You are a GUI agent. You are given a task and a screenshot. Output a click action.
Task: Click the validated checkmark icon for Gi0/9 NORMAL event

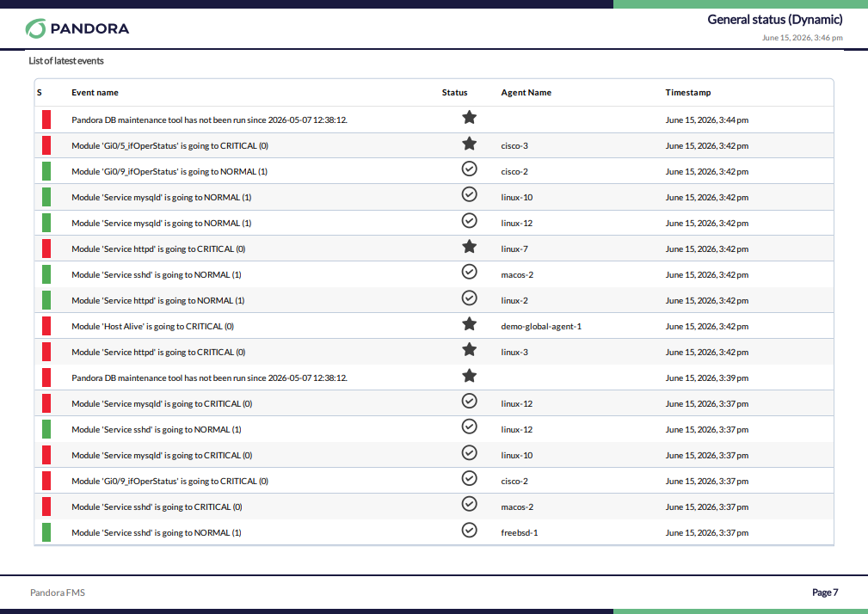coord(469,169)
